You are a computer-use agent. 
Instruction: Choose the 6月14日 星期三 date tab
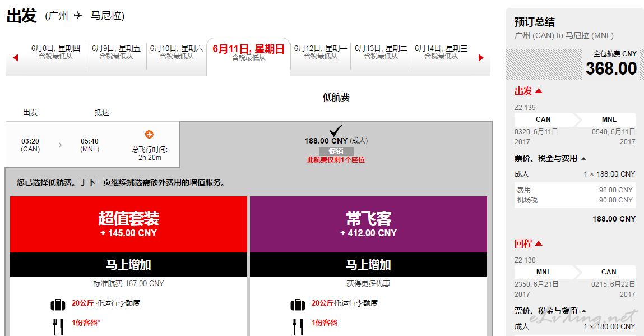[441, 52]
